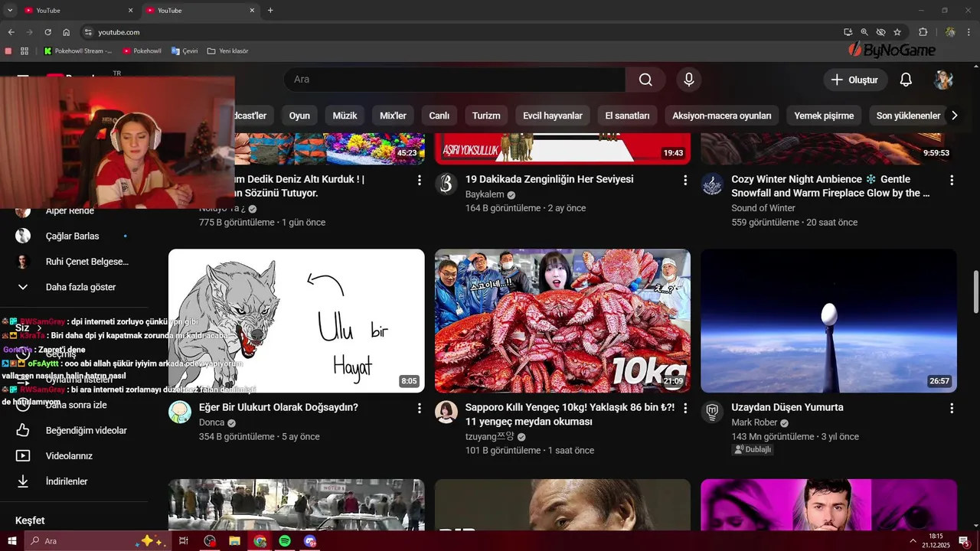Select the 'Mix'ler' category chip

coord(393,116)
